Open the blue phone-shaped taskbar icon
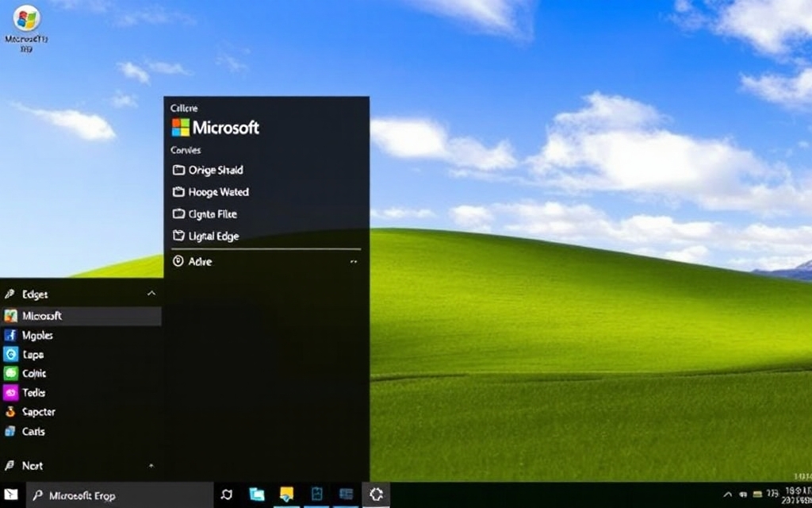812x508 pixels. tap(317, 495)
